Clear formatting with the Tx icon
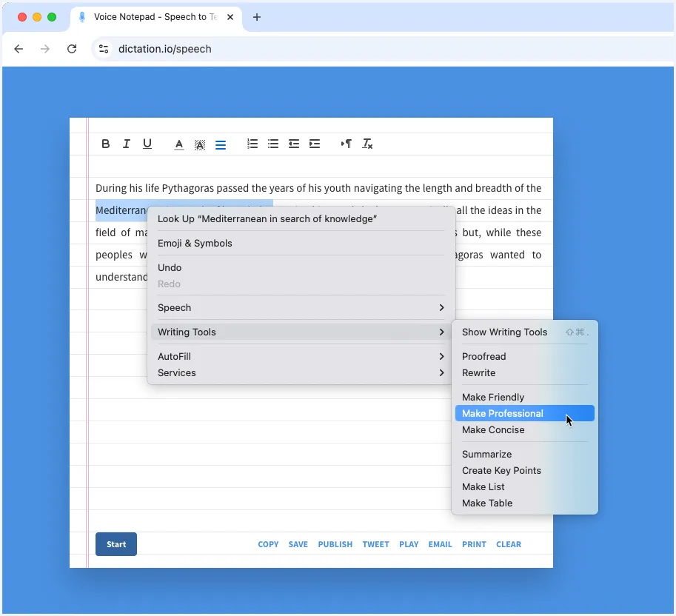 coord(367,144)
